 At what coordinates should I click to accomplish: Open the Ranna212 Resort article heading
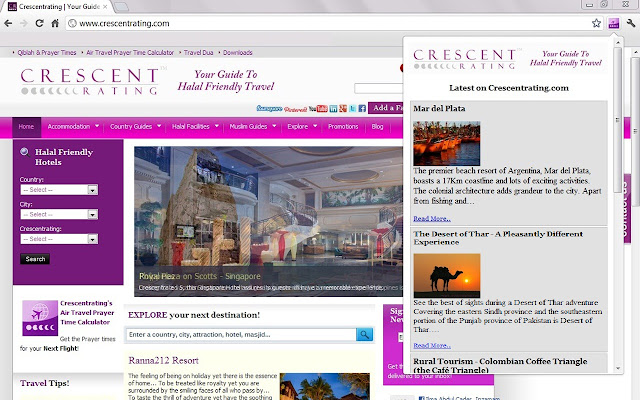163,360
